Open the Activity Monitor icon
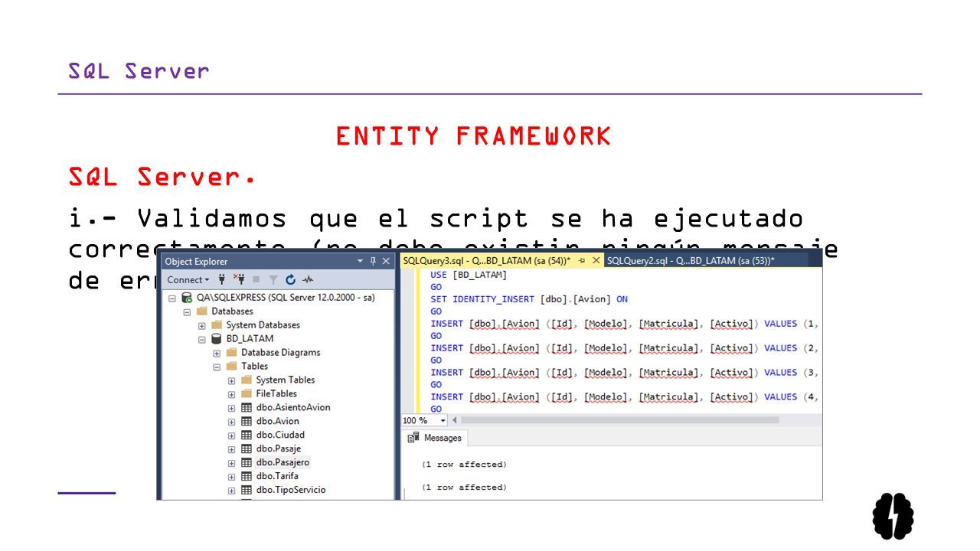The width and height of the screenshot is (980, 551). 308,279
